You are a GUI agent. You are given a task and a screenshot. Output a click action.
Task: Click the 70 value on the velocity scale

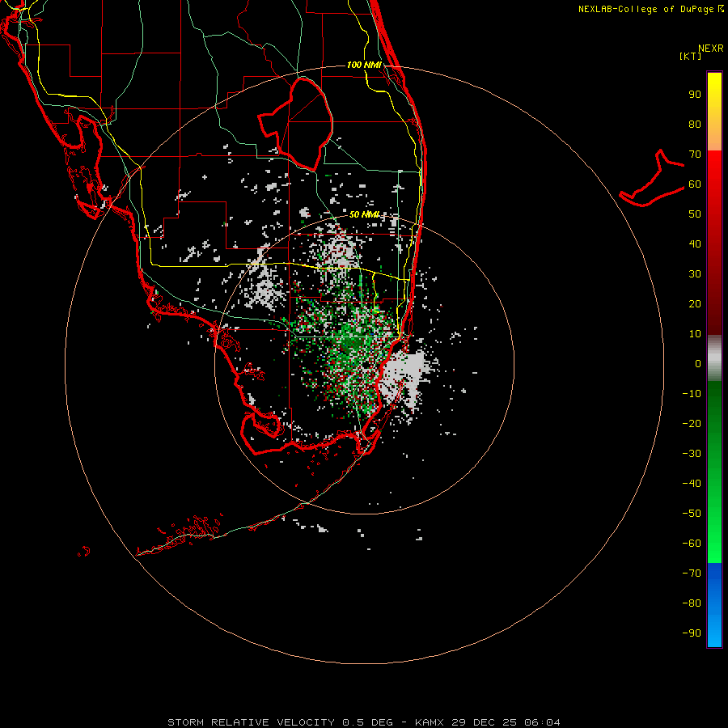pyautogui.click(x=695, y=154)
